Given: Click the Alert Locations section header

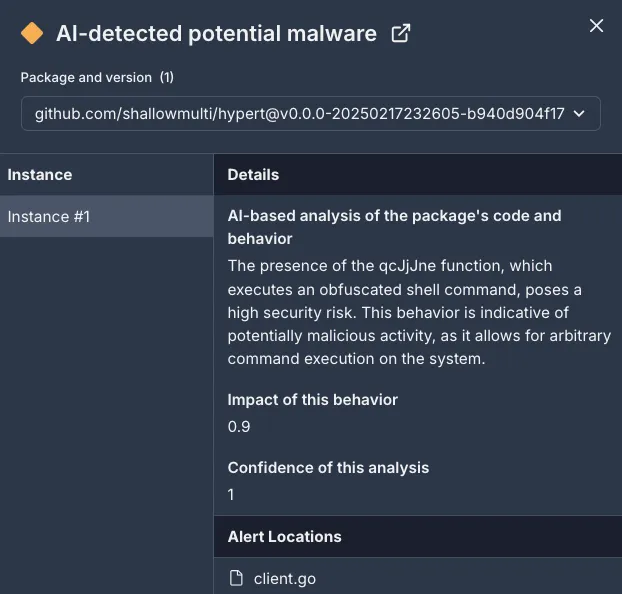Looking at the screenshot, I should (284, 536).
